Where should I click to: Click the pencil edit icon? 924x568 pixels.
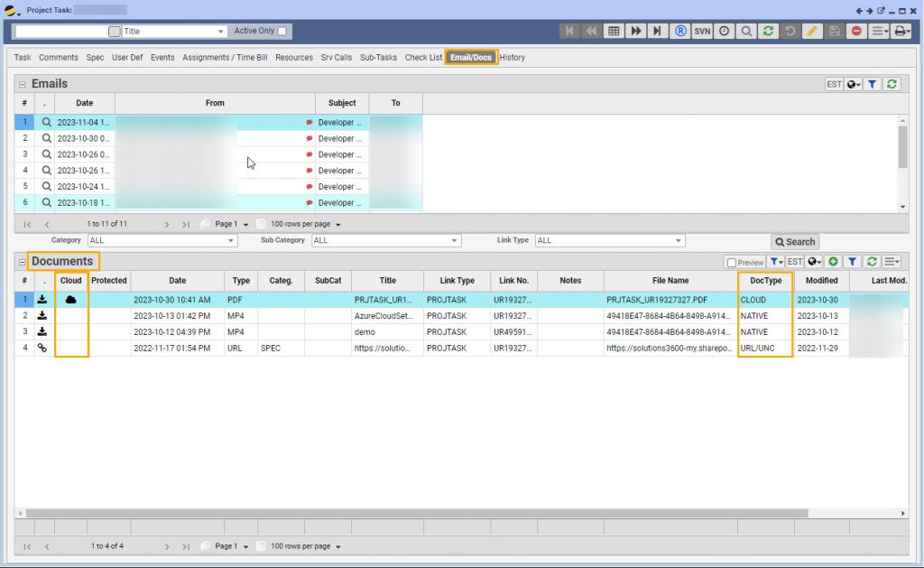pyautogui.click(x=812, y=31)
